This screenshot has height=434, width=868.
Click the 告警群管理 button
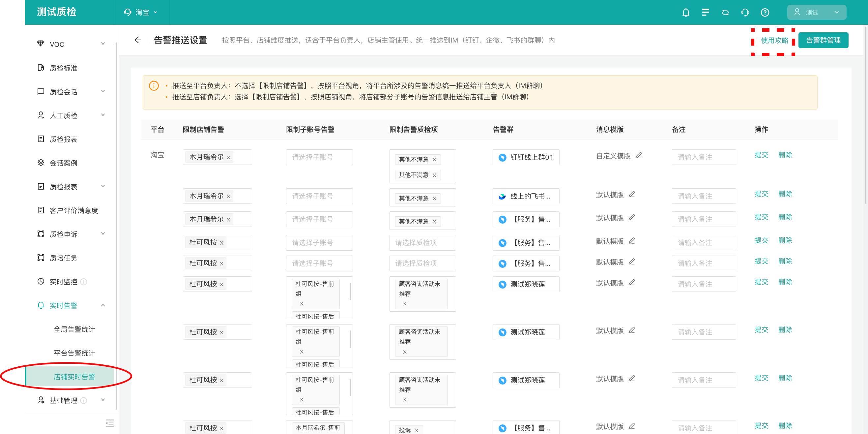click(823, 40)
